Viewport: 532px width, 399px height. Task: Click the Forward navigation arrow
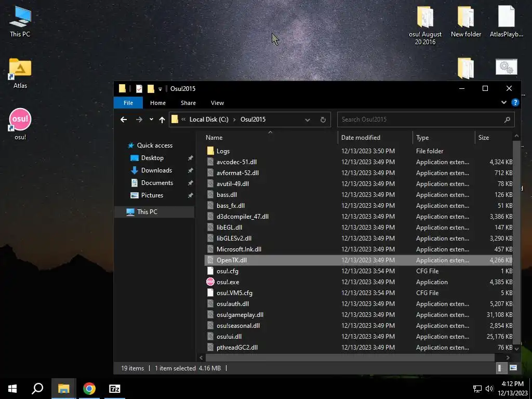139,119
